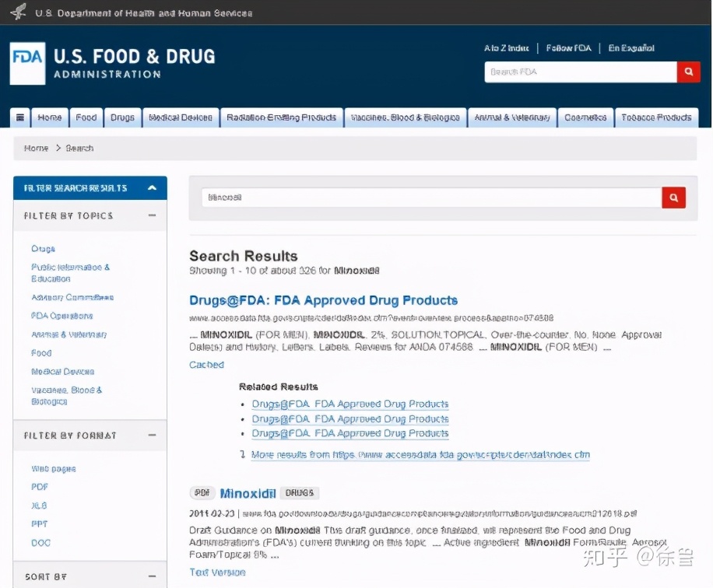Screen dimensions: 713x588
Task: Open the Minoxidil PDF result title
Action: (x=248, y=493)
